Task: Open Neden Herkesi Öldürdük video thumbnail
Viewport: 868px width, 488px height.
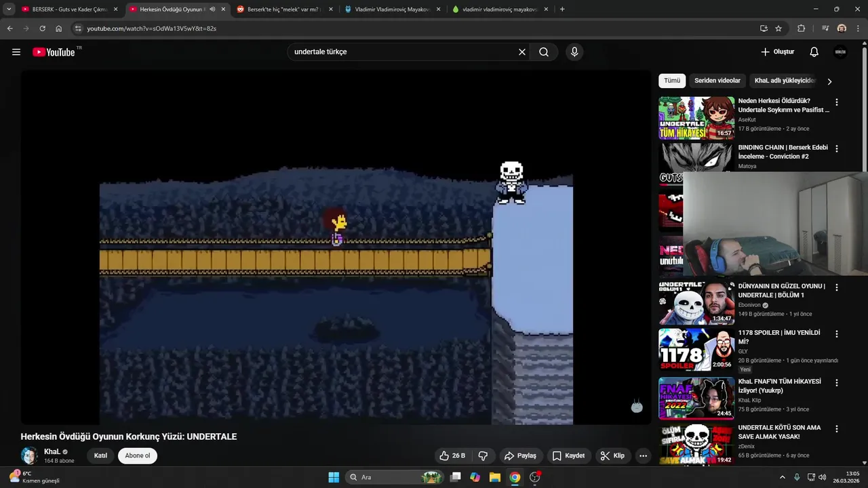Action: (696, 118)
